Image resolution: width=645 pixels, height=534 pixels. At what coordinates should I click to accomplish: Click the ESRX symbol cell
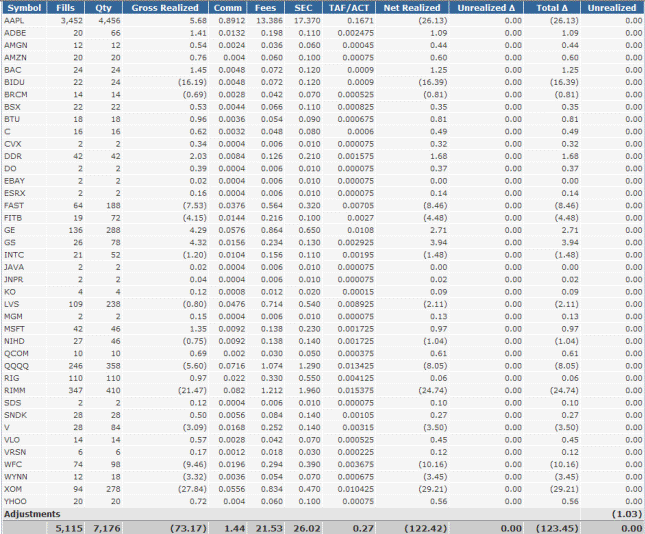[15, 193]
